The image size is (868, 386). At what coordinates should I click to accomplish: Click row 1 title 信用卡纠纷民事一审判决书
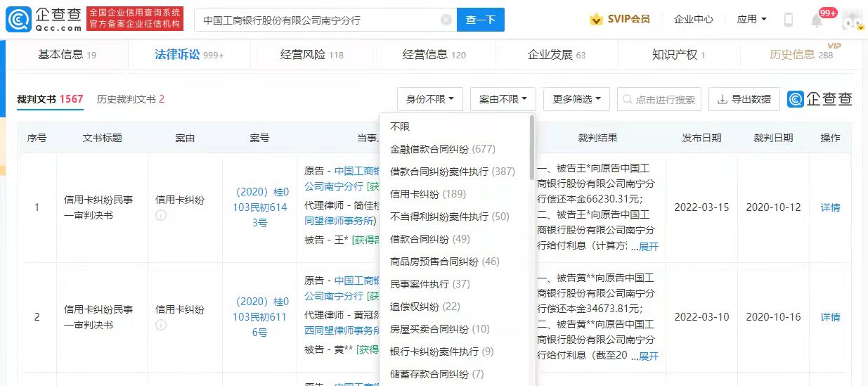98,207
